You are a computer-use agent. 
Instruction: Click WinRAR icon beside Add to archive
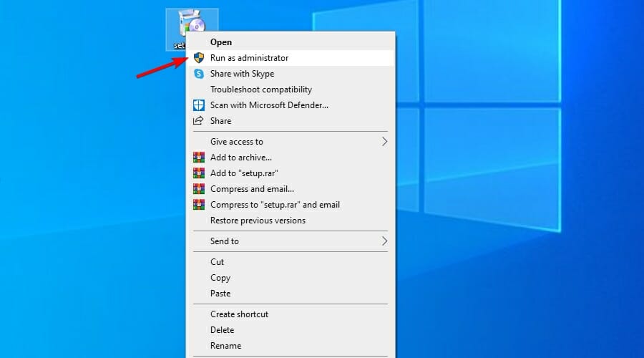click(199, 158)
